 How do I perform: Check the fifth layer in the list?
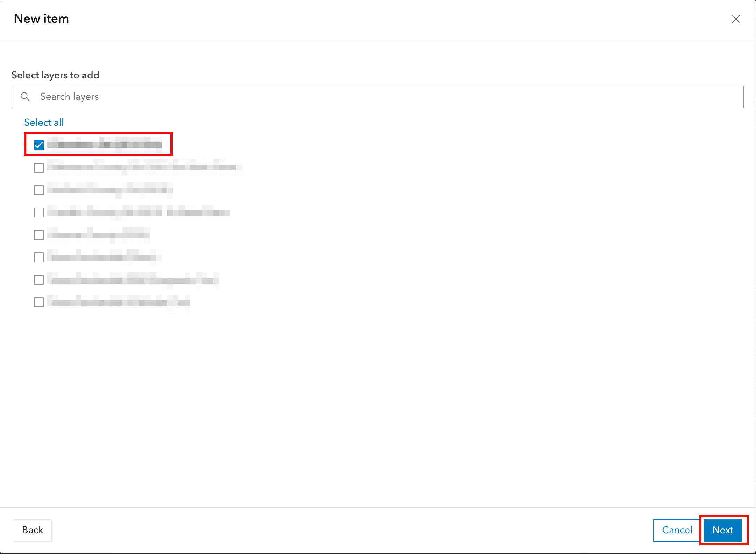38,235
